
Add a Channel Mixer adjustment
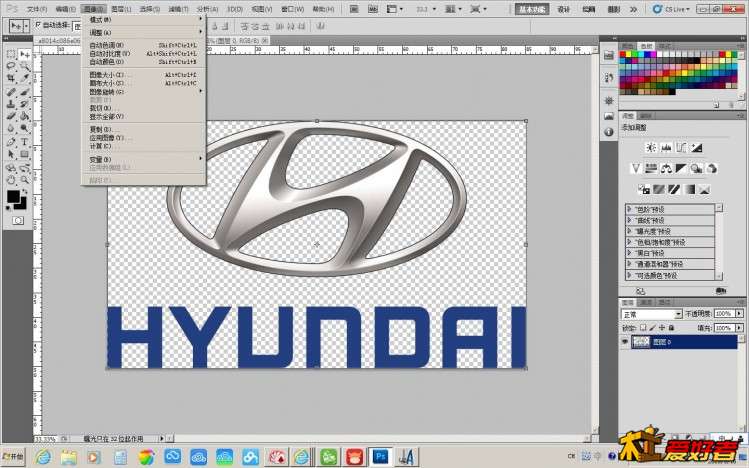[x=712, y=168]
